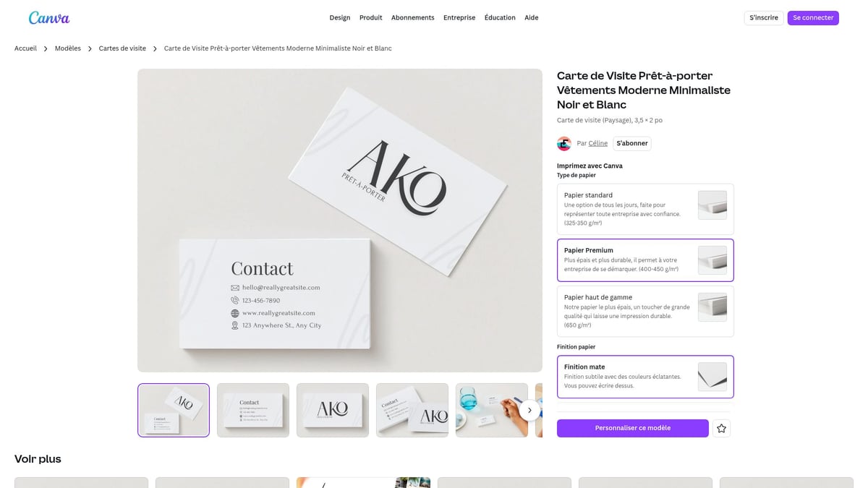Click the Canva logo
This screenshot has width=868, height=488.
click(x=49, y=17)
